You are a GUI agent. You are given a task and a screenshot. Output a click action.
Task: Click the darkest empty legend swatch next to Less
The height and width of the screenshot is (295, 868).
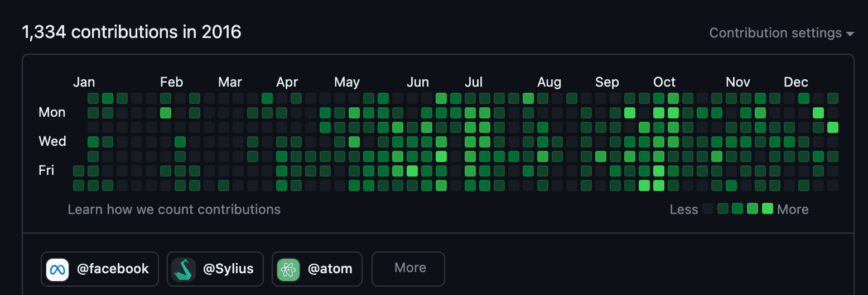pyautogui.click(x=708, y=209)
